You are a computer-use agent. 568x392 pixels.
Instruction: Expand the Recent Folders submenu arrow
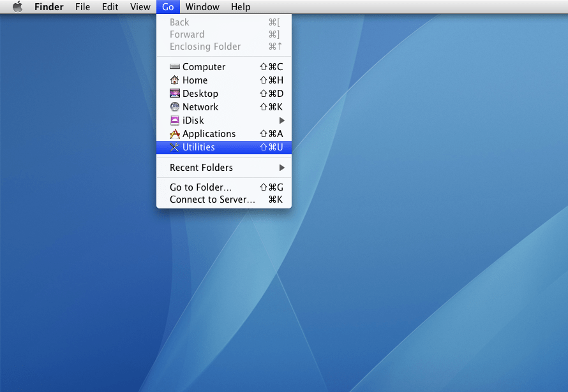tap(282, 168)
